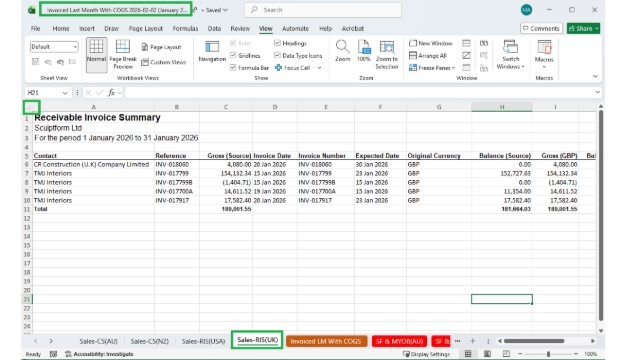Click previous sheet navigation arrow
The width and height of the screenshot is (640, 360).
coord(36,341)
